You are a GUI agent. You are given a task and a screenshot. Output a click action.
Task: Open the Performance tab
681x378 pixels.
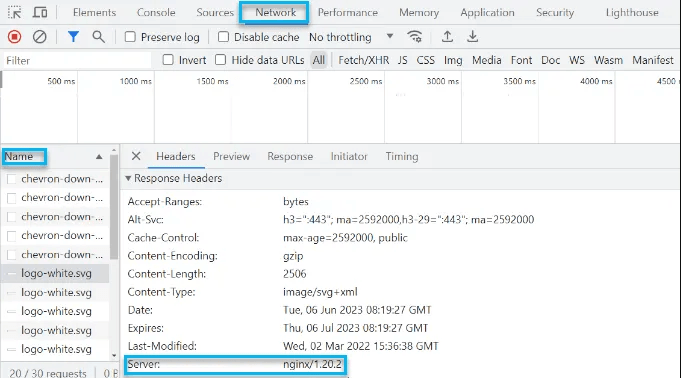pos(347,13)
